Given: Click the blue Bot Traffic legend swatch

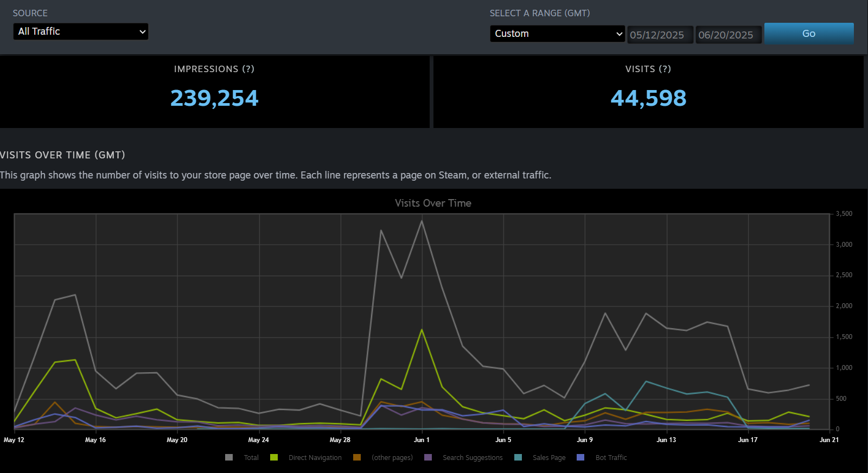Looking at the screenshot, I should (580, 457).
